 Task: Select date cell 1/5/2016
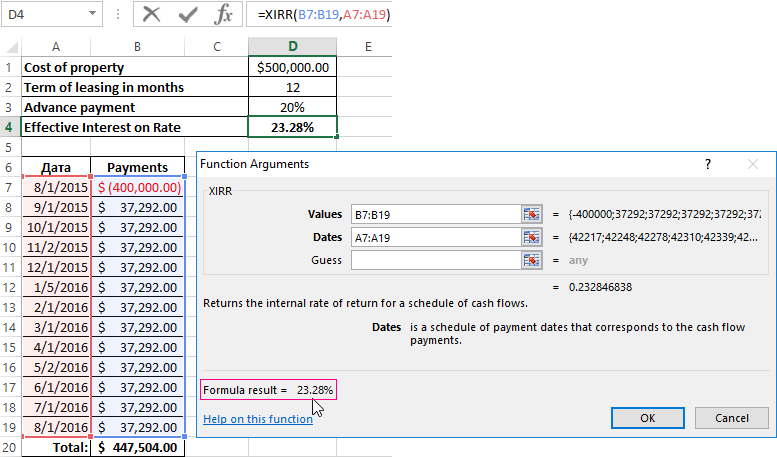coord(56,287)
